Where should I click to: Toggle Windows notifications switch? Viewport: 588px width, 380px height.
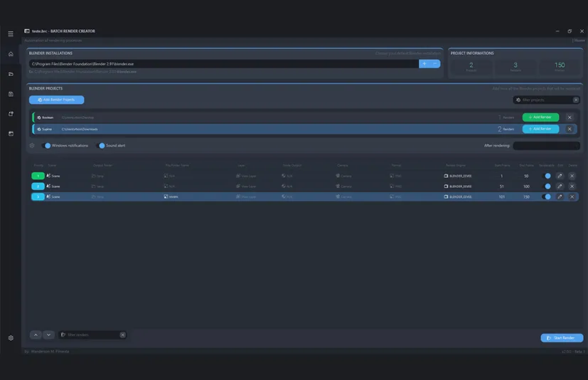point(46,146)
